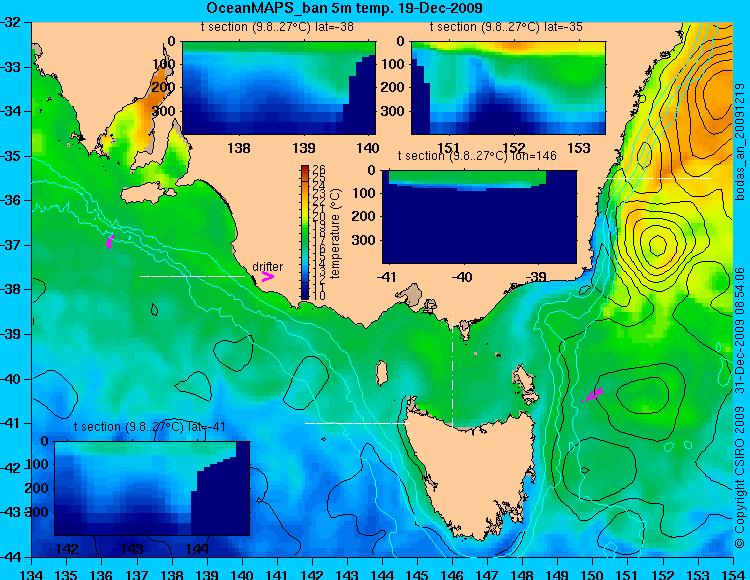Click the "t section (9.8..27°C) lat=-41" heading
Viewport: 750px width, 580px height.
coord(150,427)
